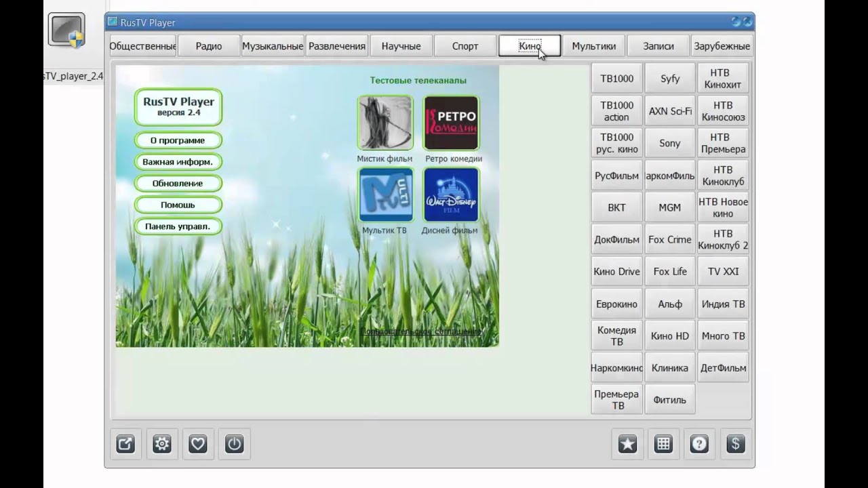Select the ДокФильм channel

point(616,239)
